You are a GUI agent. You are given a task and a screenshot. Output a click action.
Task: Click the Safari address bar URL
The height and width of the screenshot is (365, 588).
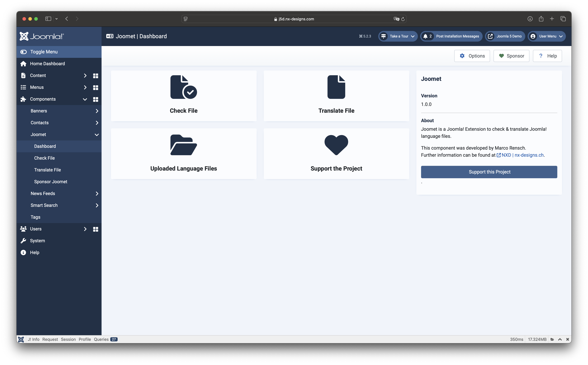tap(294, 19)
